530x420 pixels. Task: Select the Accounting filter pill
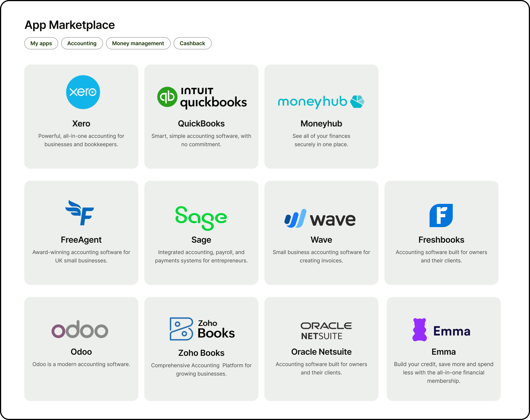(82, 43)
